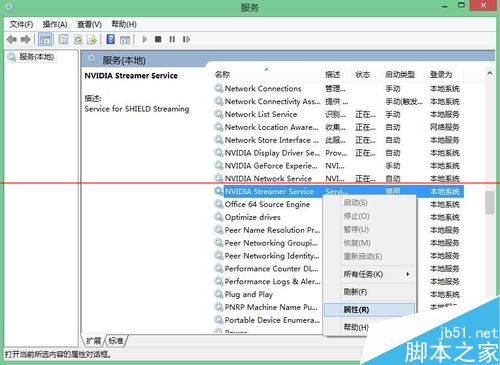
Task: Click the Export list toolbar icon
Action: click(x=92, y=40)
